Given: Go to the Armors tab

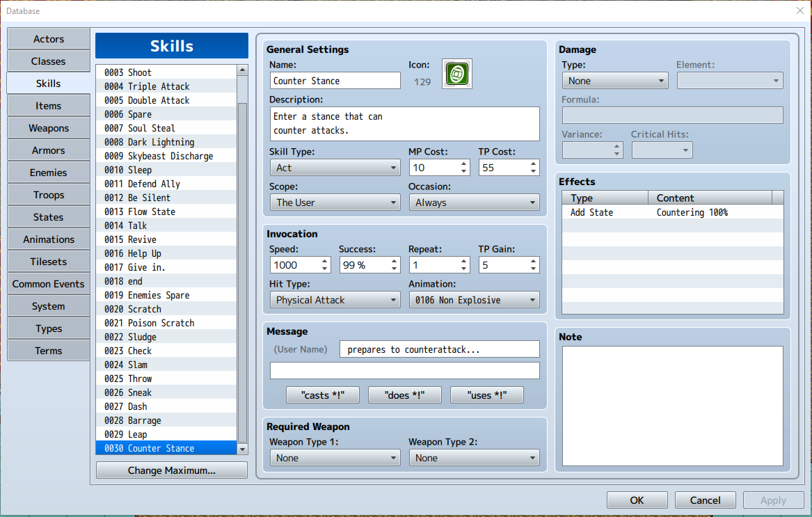Looking at the screenshot, I should click(49, 150).
